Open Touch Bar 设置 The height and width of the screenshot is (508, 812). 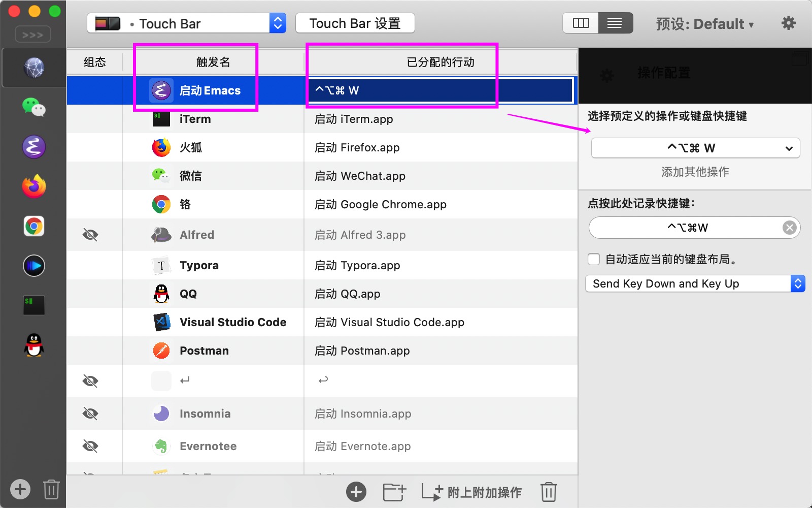tap(355, 23)
